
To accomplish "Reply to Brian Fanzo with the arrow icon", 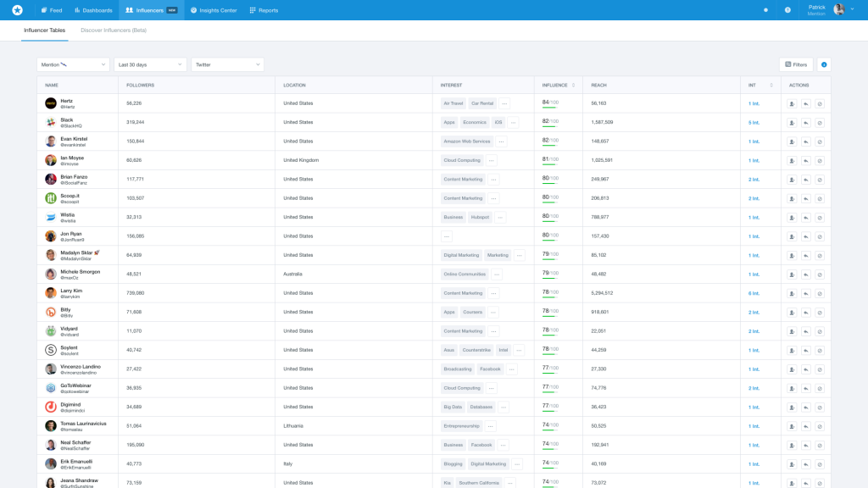I will coord(806,180).
